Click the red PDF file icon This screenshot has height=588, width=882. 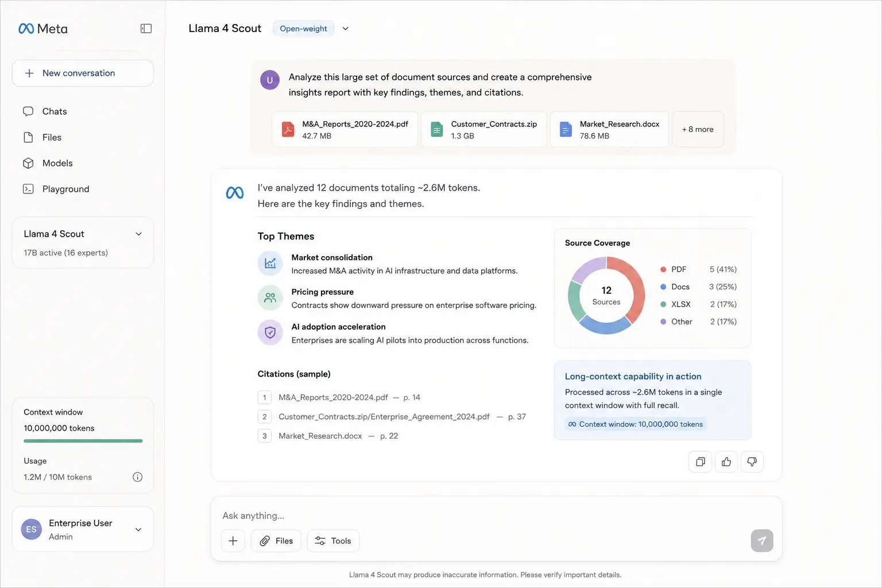(x=288, y=130)
